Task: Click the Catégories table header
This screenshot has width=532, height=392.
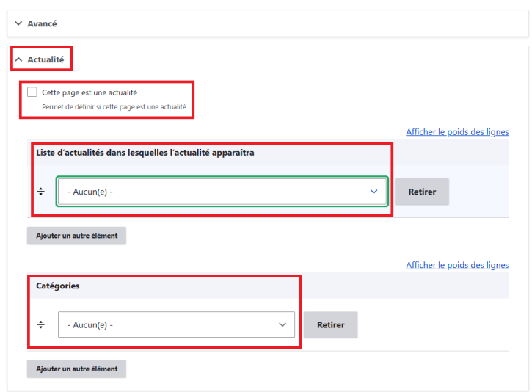Action: pos(58,286)
